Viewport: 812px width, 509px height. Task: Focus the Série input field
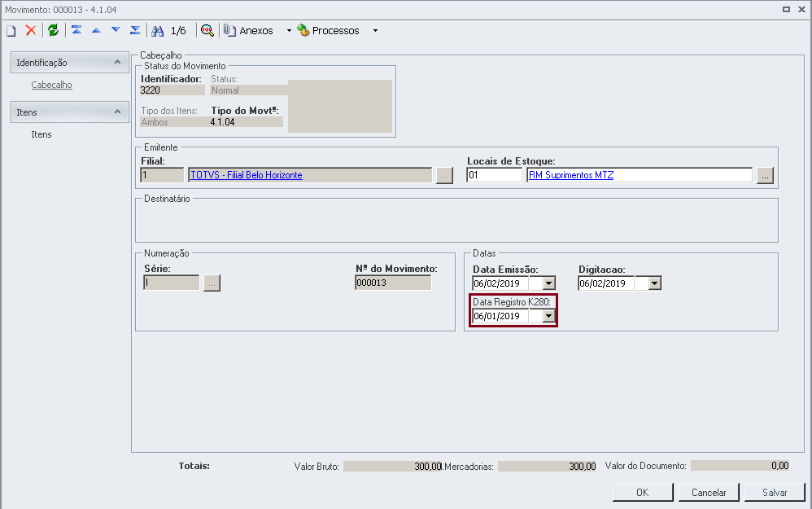point(172,283)
